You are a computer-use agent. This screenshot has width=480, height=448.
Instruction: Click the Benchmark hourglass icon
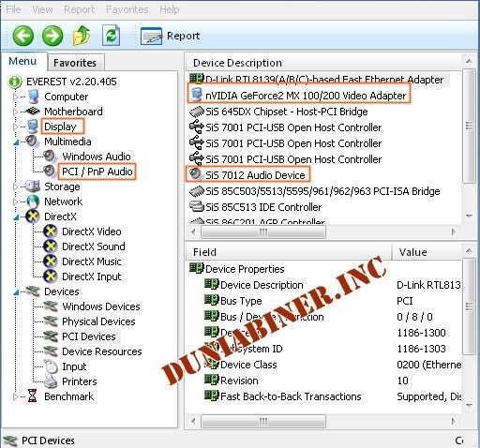pyautogui.click(x=32, y=396)
